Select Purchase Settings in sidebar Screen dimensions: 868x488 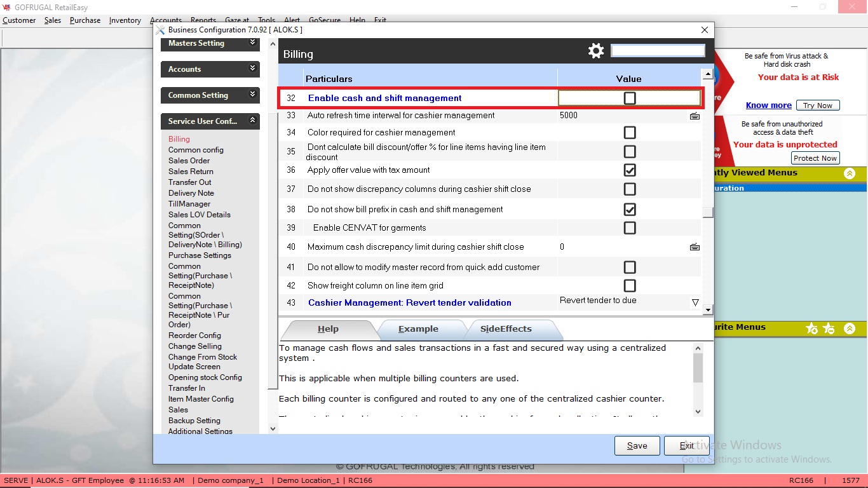coord(200,255)
